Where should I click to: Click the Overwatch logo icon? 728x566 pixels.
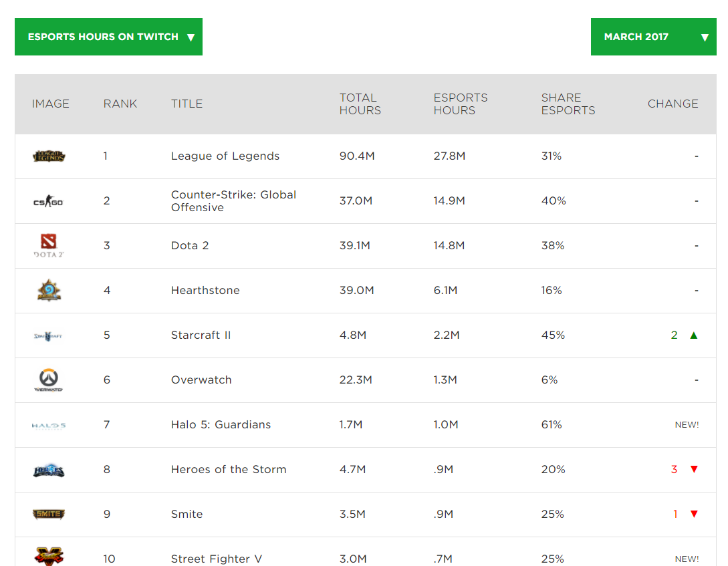point(48,380)
